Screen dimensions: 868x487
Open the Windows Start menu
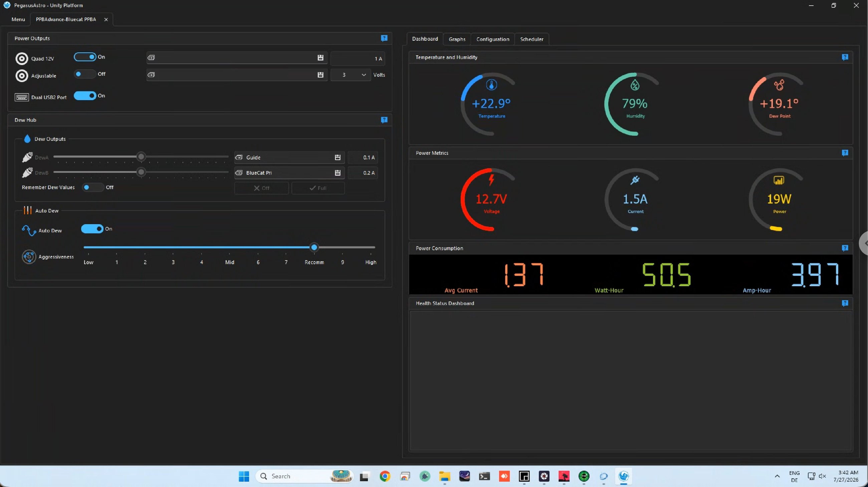coord(244,476)
